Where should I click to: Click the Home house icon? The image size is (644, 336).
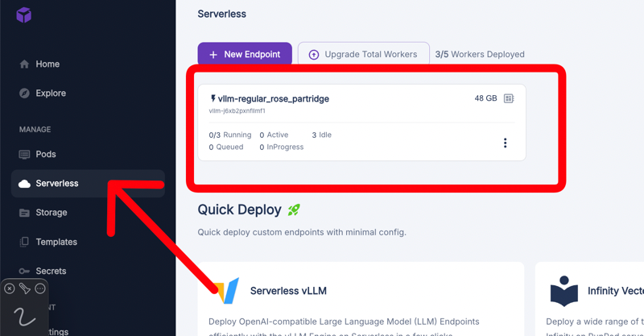pos(24,64)
